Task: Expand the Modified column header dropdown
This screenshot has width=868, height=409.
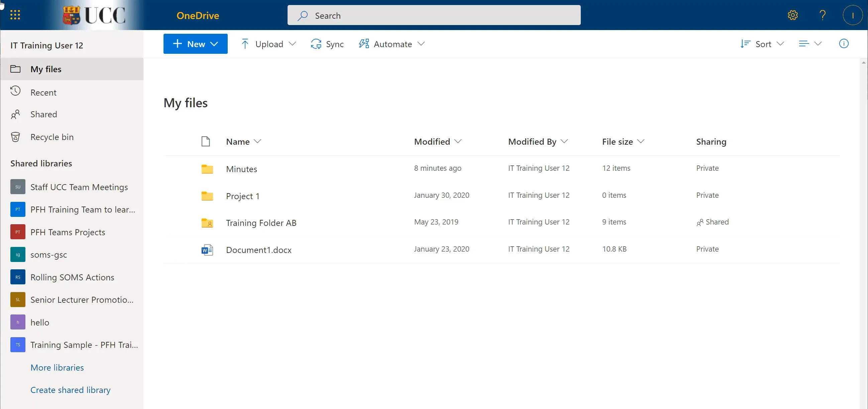Action: click(x=458, y=141)
